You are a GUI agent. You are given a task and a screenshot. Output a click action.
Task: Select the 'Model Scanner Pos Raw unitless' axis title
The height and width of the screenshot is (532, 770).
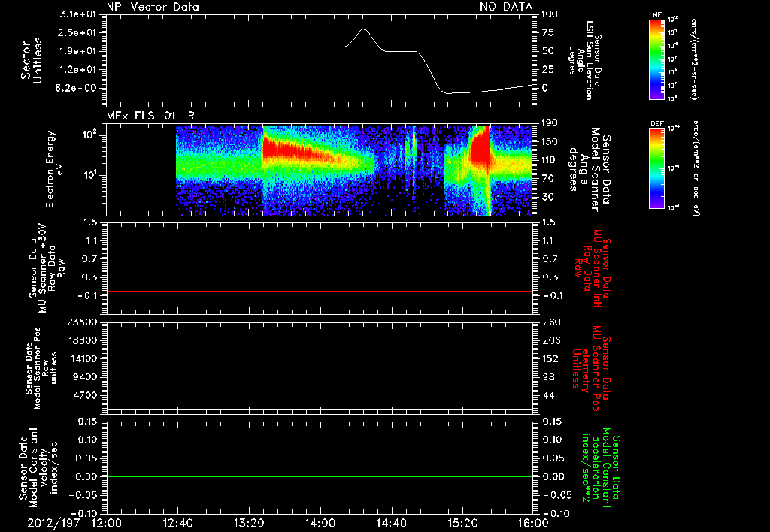click(41, 368)
